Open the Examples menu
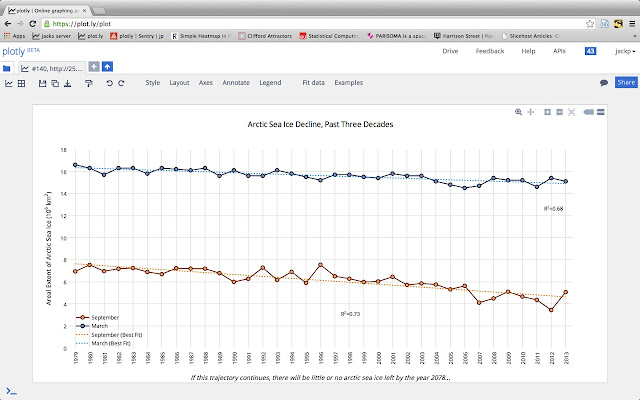This screenshot has width=640, height=400. pos(349,82)
